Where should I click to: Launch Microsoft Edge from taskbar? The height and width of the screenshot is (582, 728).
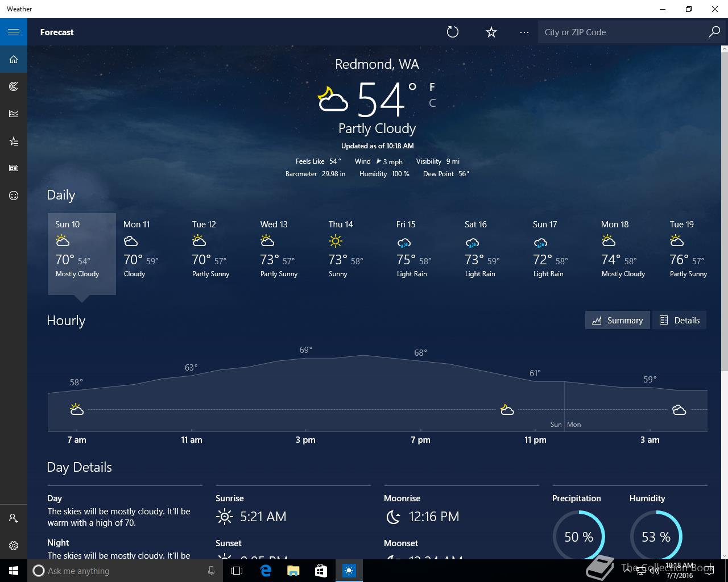click(266, 571)
